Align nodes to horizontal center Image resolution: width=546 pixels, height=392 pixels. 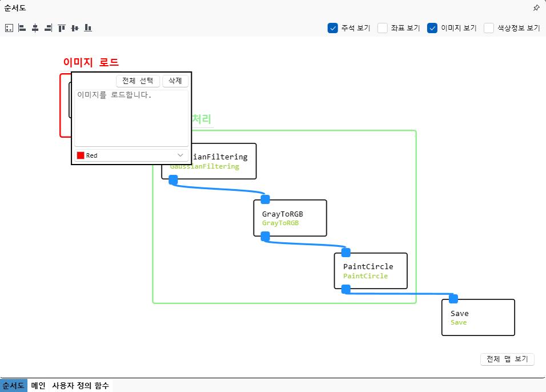point(35,28)
